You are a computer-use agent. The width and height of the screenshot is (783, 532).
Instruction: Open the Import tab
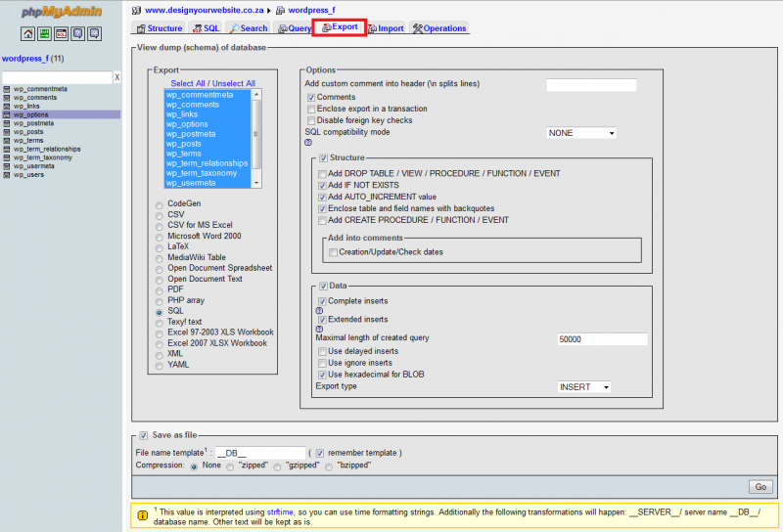point(386,28)
